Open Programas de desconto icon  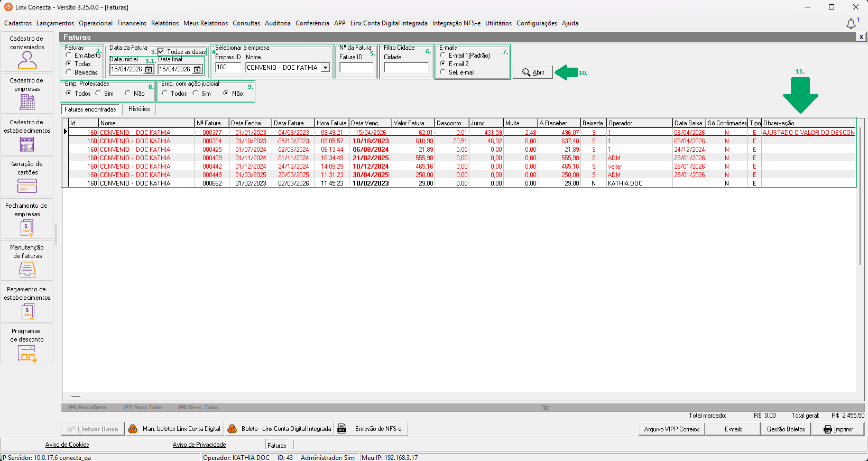coord(27,344)
